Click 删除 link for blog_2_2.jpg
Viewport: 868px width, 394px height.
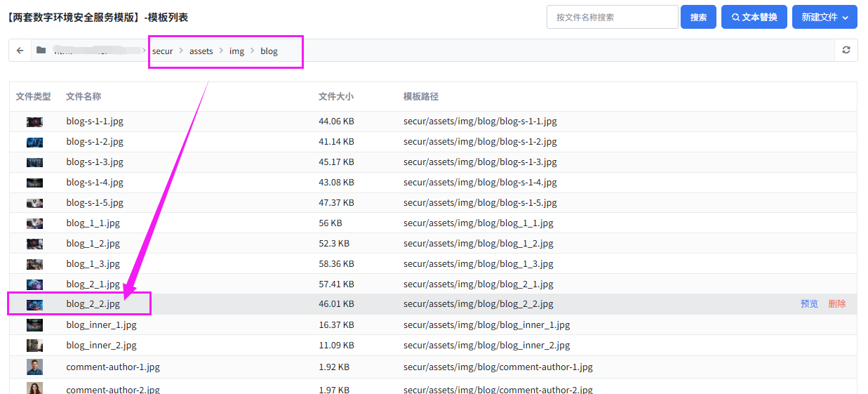(836, 304)
